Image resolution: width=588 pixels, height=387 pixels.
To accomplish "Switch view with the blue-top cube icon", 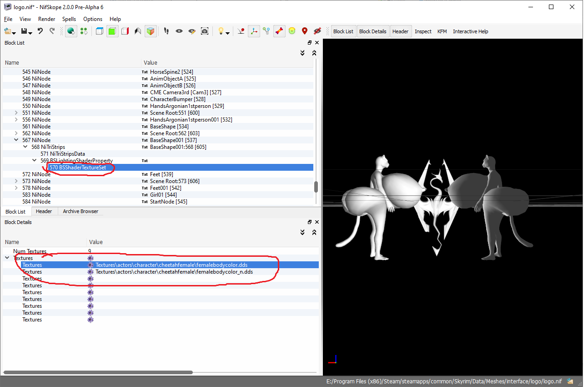I will click(x=100, y=31).
